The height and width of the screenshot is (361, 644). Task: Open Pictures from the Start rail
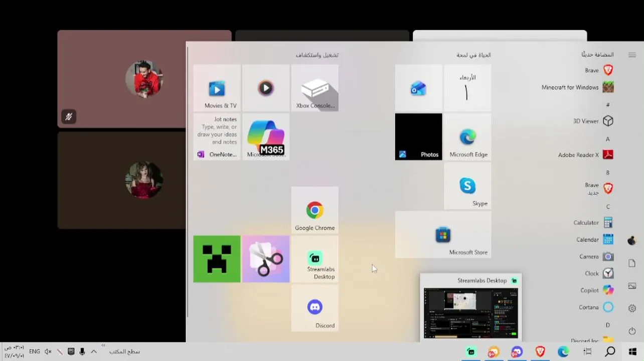click(632, 286)
